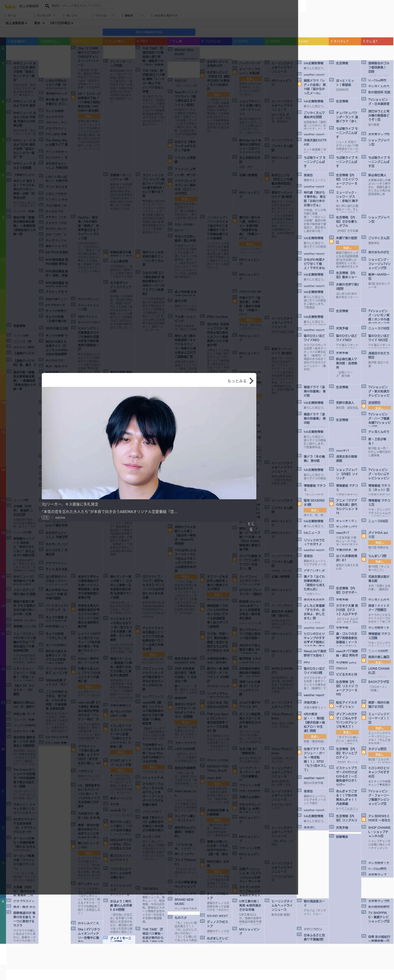Open 里崎智也のゴルフ直球勝負！ listing
The height and width of the screenshot is (980, 394).
(379, 67)
